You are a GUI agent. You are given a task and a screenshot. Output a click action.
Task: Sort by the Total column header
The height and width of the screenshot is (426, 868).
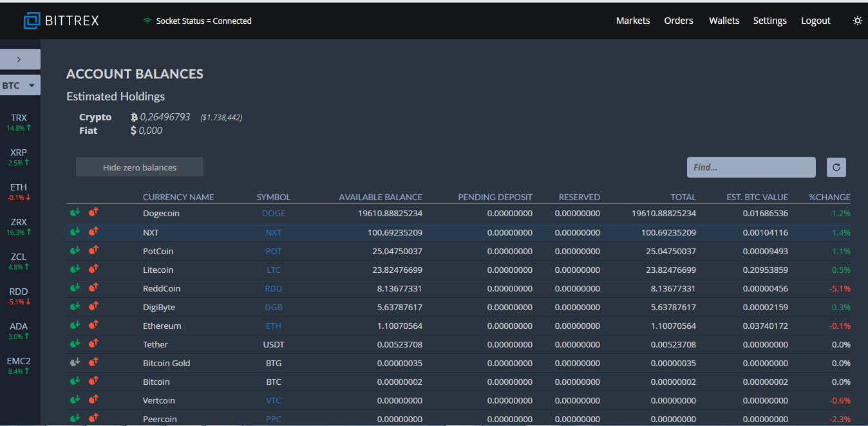pyautogui.click(x=683, y=197)
